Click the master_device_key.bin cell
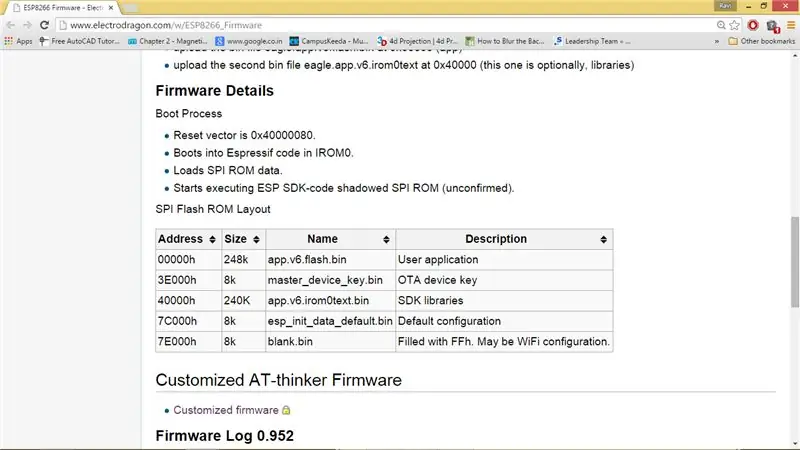 click(x=331, y=280)
